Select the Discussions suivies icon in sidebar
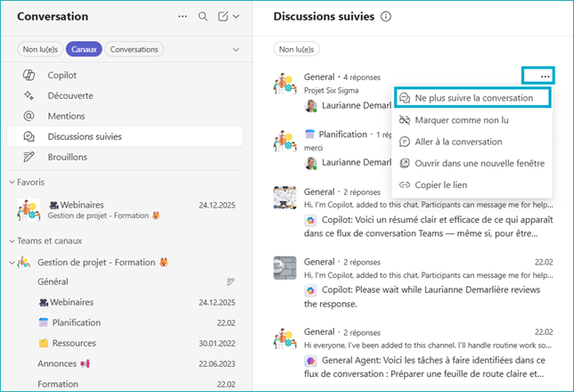Viewport: 574px width, 392px height. coord(29,136)
